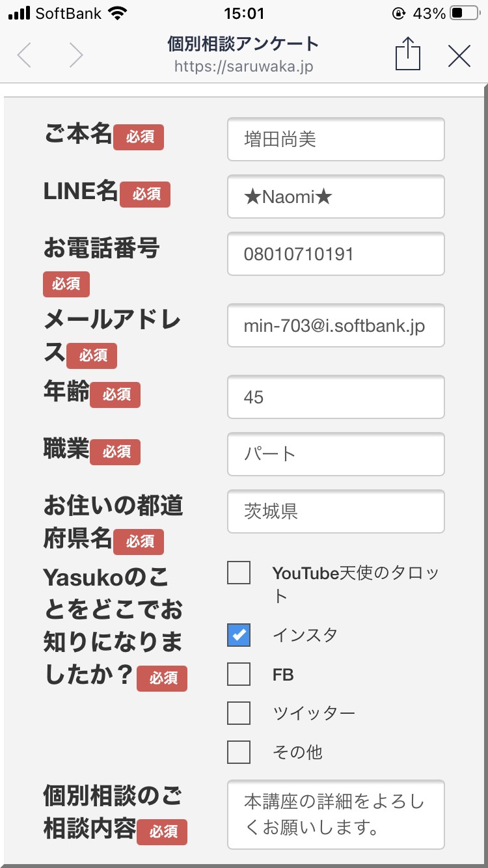Go forward with the right chevron
488x868 pixels.
pos(76,55)
